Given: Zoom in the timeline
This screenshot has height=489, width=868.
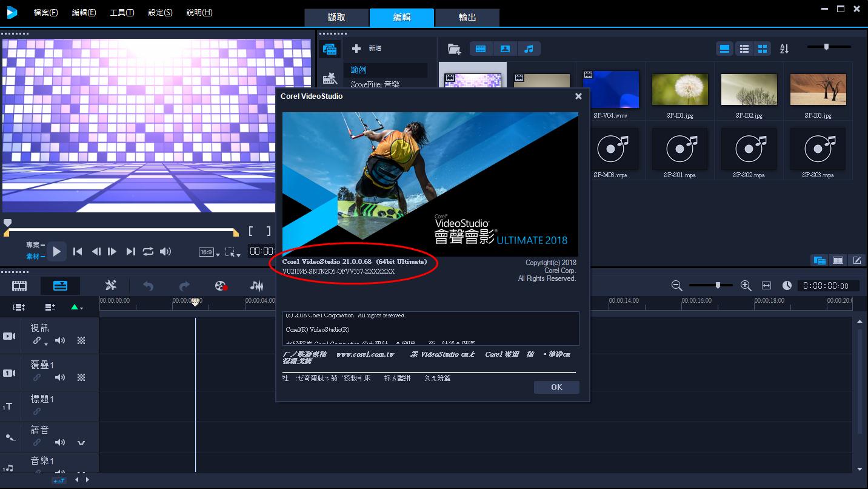Looking at the screenshot, I should [x=746, y=285].
